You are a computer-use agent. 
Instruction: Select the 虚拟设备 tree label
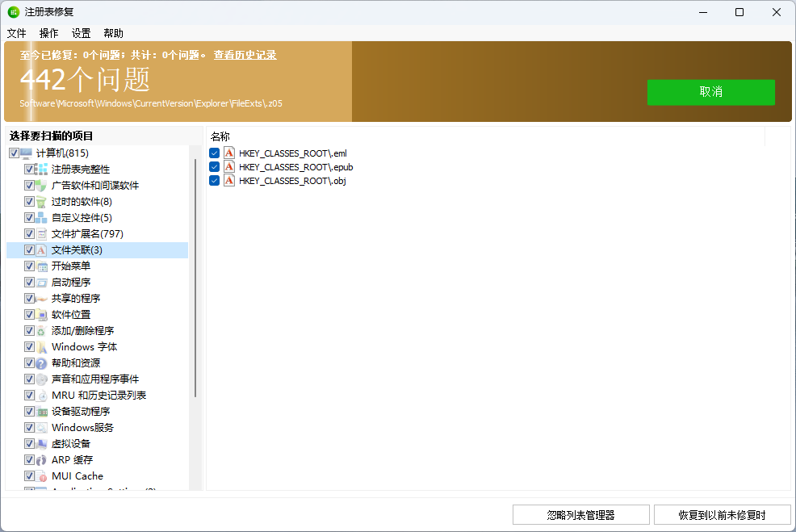click(71, 444)
